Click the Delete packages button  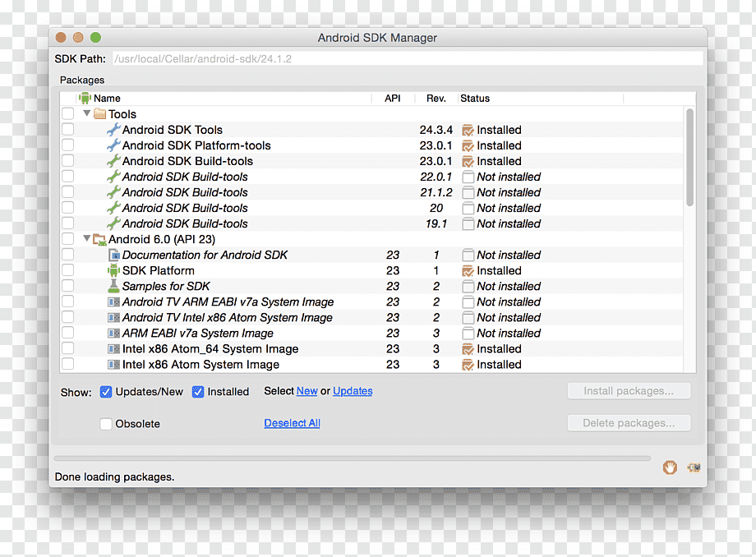coord(629,423)
